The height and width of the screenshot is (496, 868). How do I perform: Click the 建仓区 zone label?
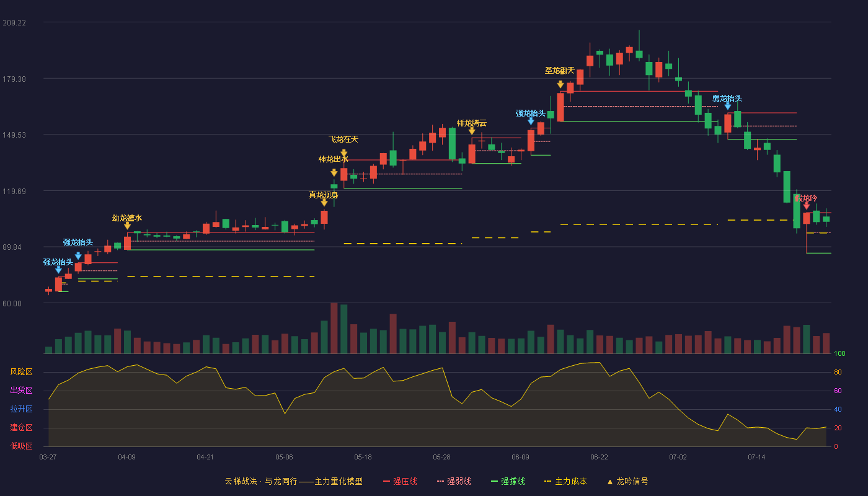tap(21, 428)
